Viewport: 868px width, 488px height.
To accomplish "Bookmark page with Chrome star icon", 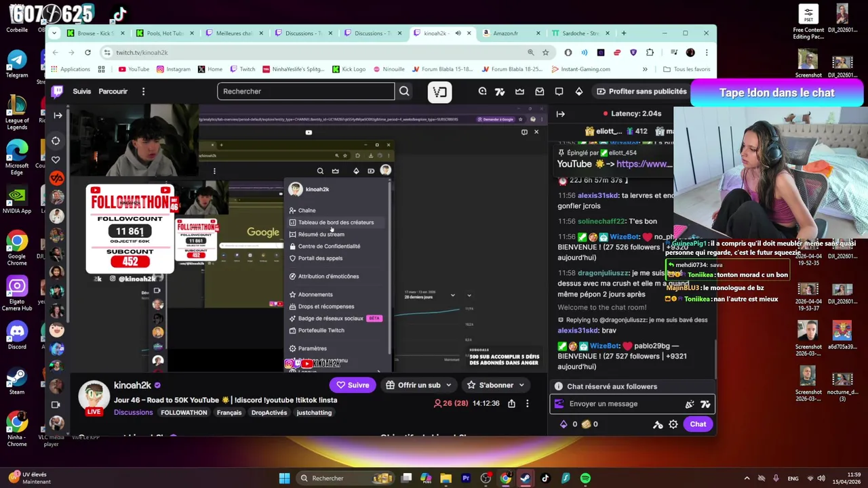I will click(545, 52).
